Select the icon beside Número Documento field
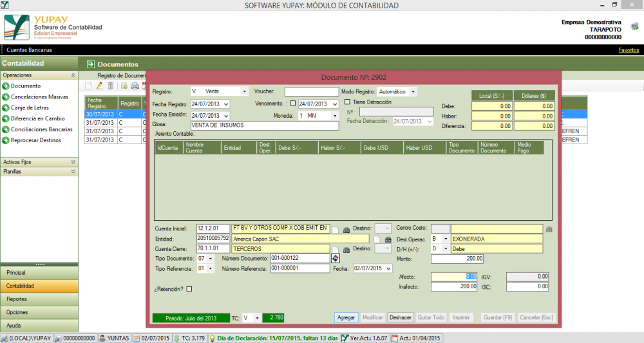Image resolution: width=644 pixels, height=343 pixels. [336, 259]
